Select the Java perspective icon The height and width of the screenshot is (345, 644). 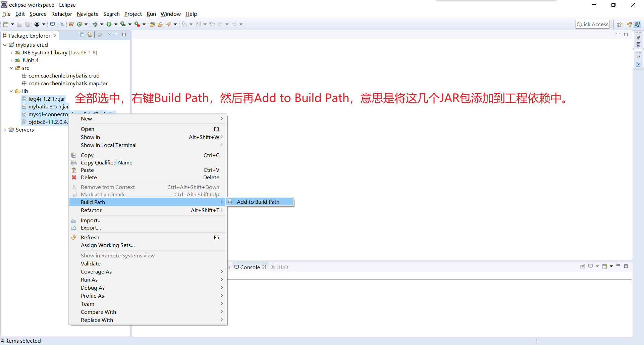(637, 24)
